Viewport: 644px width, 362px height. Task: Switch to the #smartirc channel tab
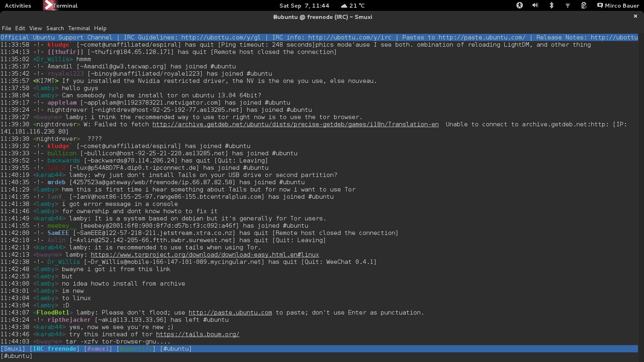coord(136,349)
